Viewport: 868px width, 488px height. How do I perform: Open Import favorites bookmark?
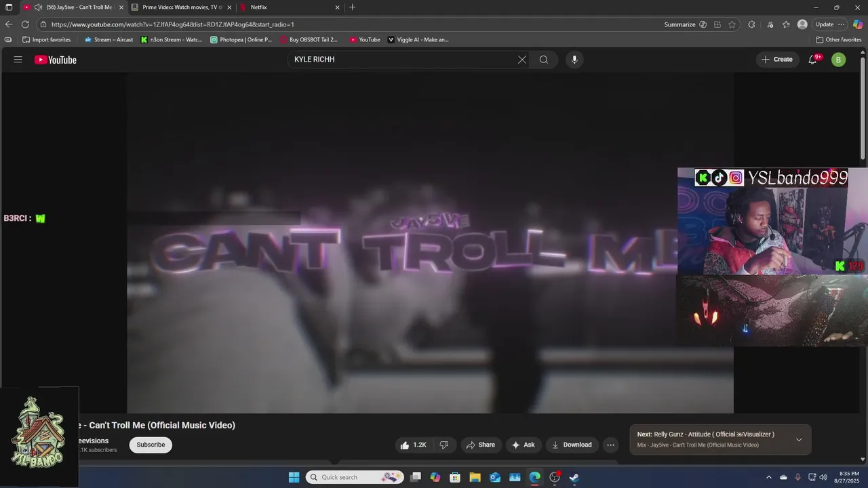pyautogui.click(x=47, y=40)
